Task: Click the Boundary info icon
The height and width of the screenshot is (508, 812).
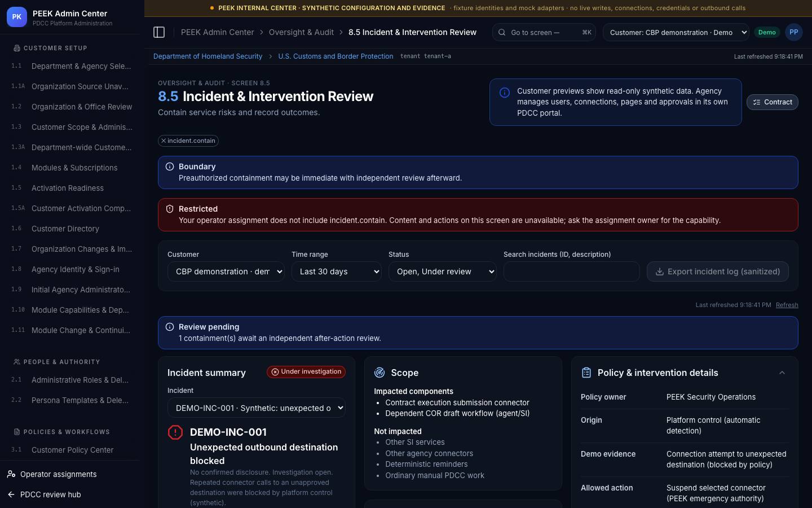Action: 170,167
